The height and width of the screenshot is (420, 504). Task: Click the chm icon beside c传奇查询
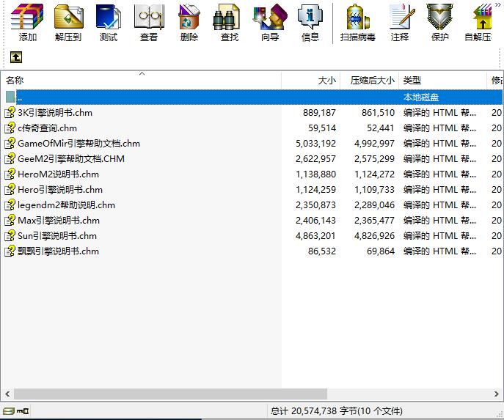pos(10,128)
